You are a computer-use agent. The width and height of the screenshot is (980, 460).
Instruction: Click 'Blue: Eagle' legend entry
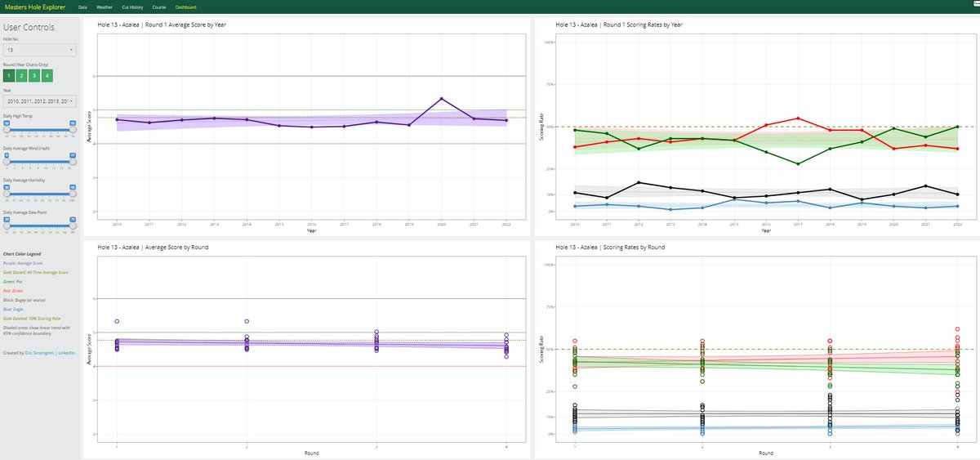[x=15, y=309]
